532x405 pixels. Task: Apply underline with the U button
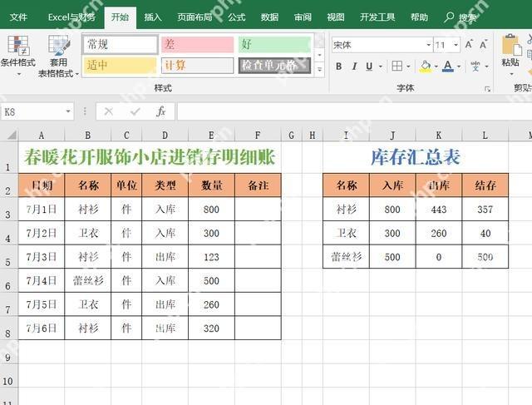click(369, 67)
